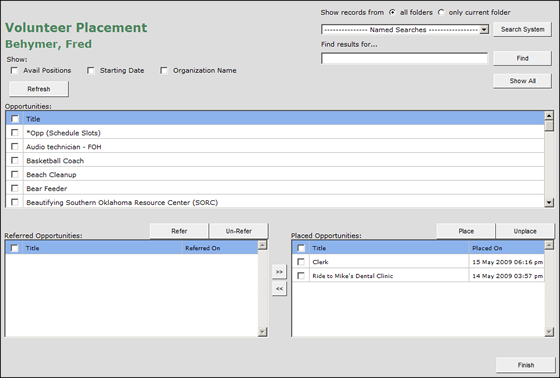Select the '*Opp (Schedule Slots)' opportunity title

tap(64, 133)
